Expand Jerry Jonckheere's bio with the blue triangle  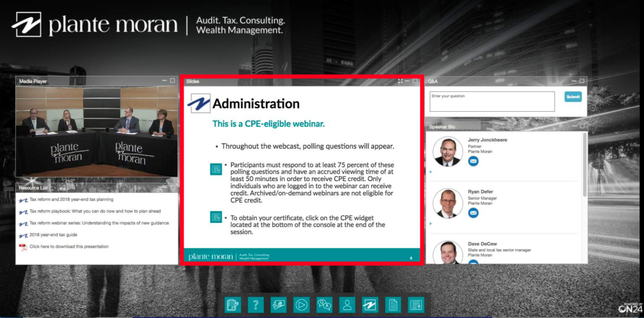[x=431, y=172]
